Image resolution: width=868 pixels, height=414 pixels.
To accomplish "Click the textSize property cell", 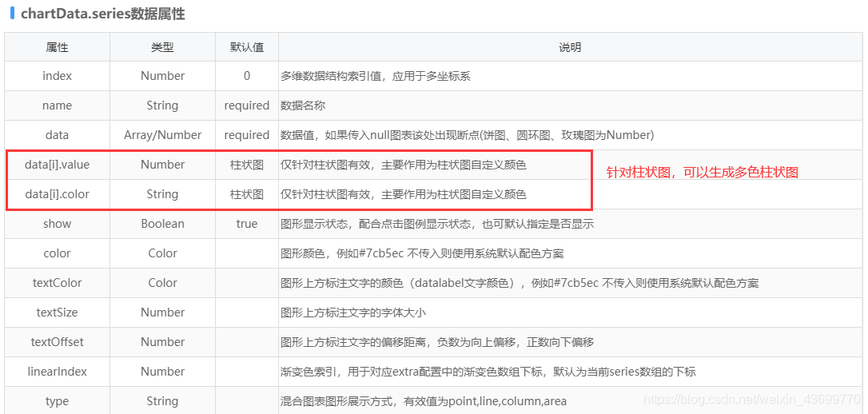I will coord(57,312).
